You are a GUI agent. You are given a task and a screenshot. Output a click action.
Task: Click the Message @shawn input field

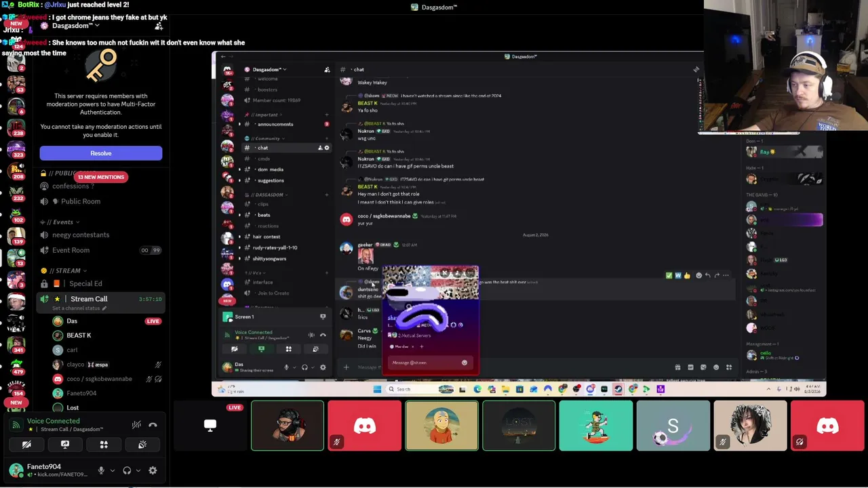[x=429, y=363]
